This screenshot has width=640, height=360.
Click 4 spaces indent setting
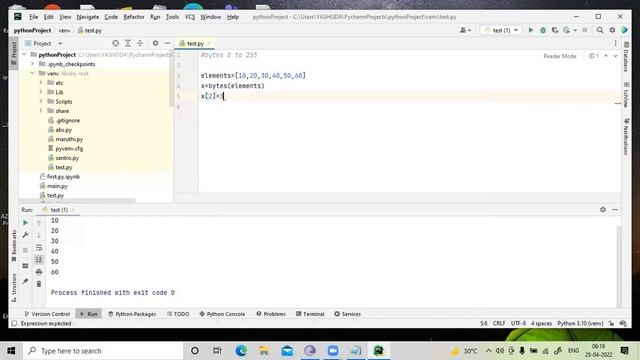click(x=541, y=323)
